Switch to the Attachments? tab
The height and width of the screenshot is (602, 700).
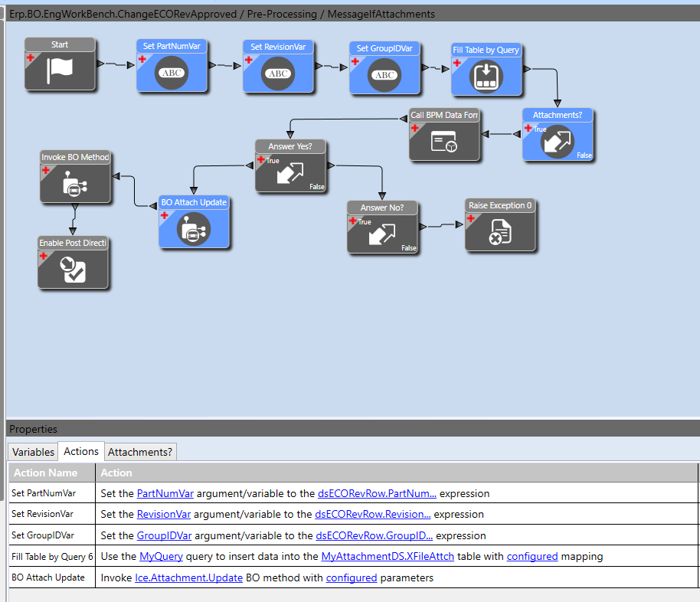tap(140, 452)
